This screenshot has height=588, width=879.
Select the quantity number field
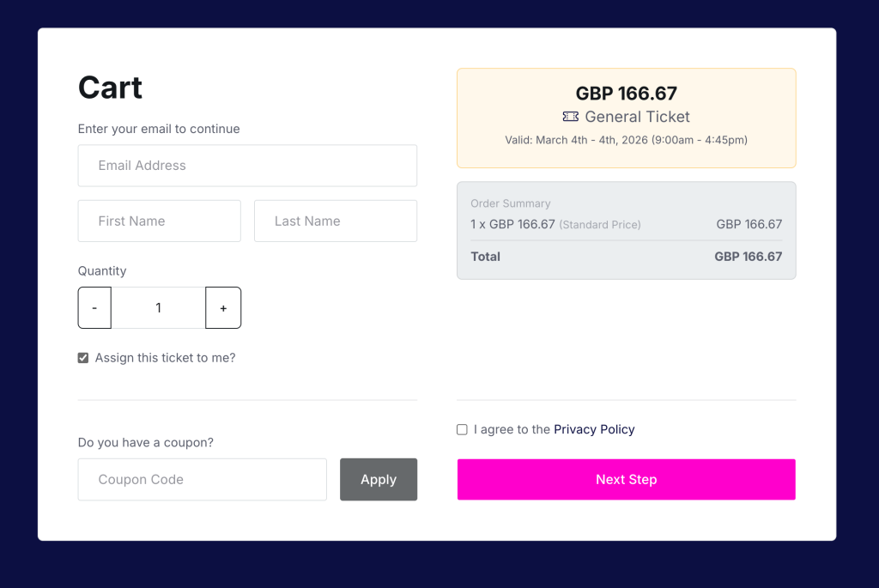tap(159, 308)
